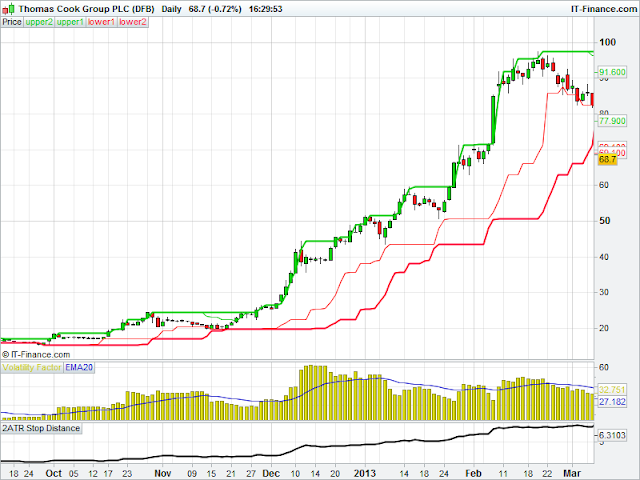Click the Feb date axis label
Viewport: 640px width, 480px height.
pos(473,473)
